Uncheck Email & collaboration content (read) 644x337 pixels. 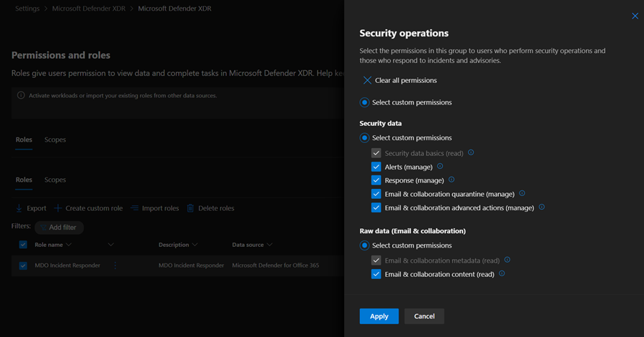(376, 274)
